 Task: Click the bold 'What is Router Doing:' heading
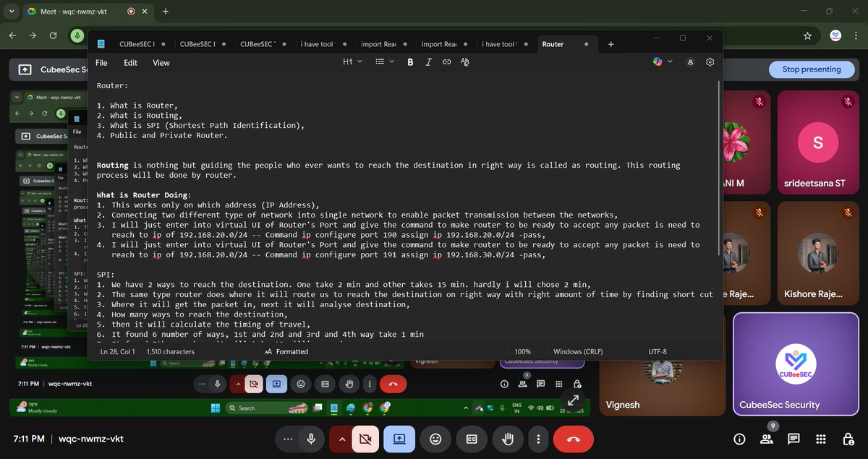tap(144, 195)
